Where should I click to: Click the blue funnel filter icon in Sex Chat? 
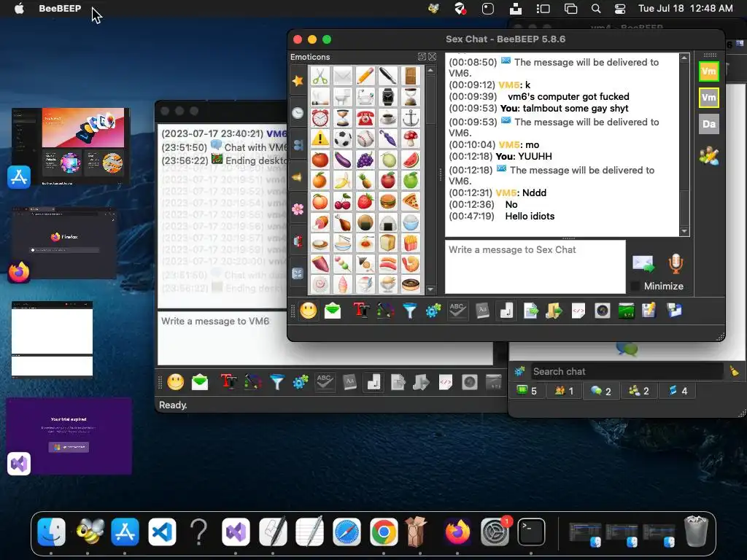[x=410, y=311]
